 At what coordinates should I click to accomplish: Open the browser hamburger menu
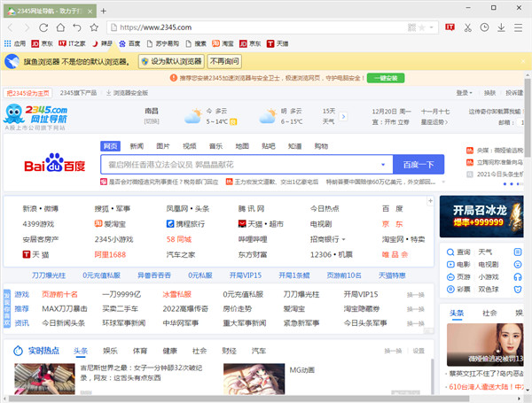pyautogui.click(x=518, y=27)
